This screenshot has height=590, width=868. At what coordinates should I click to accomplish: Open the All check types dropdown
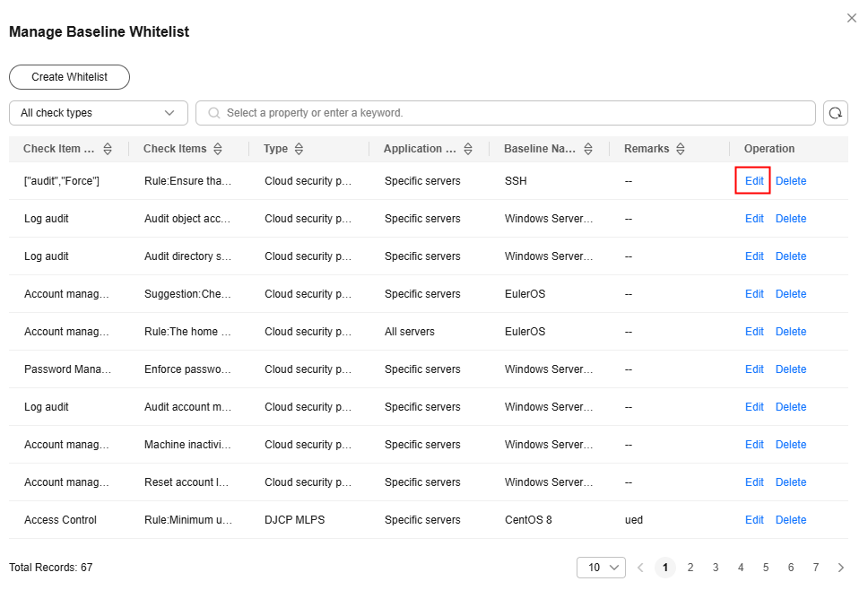(99, 113)
